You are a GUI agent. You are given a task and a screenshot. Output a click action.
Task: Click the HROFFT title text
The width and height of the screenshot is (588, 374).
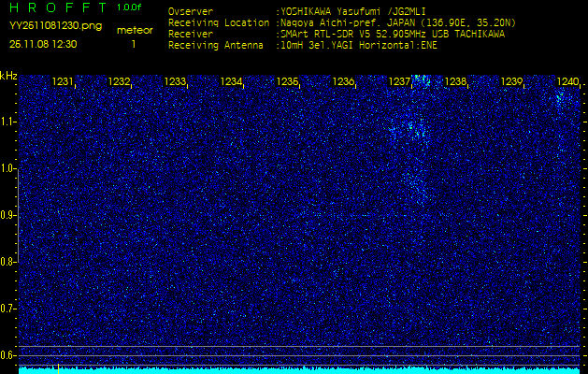(x=58, y=7)
